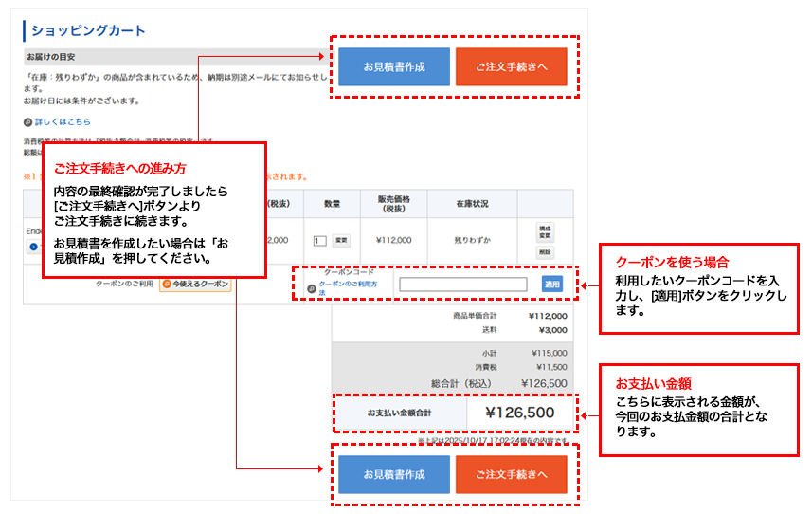Click the quantity input box showing 1
Screen dimensions: 812x514
pyautogui.click(x=320, y=241)
